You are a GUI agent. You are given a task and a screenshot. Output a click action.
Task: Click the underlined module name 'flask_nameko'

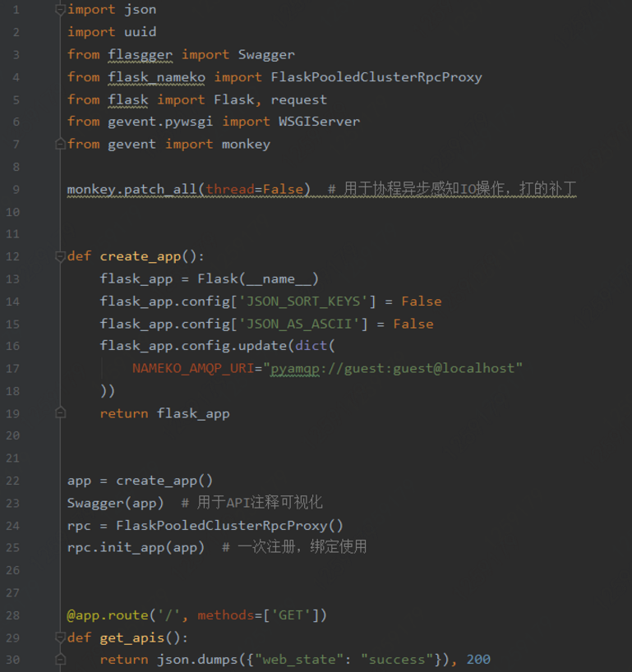point(156,77)
